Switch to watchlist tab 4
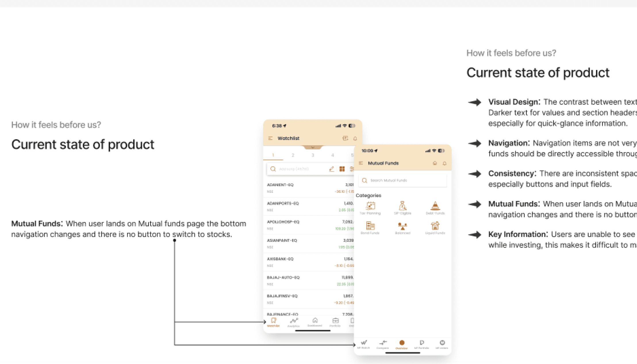Screen dimensions: 637x364 333,155
